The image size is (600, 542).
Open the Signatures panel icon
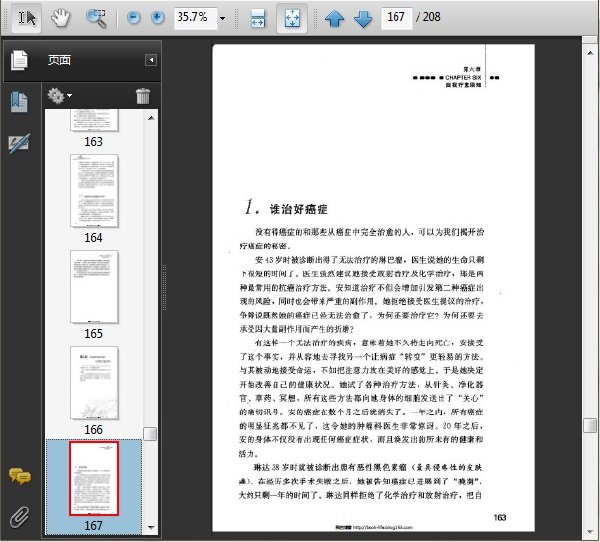(x=19, y=143)
